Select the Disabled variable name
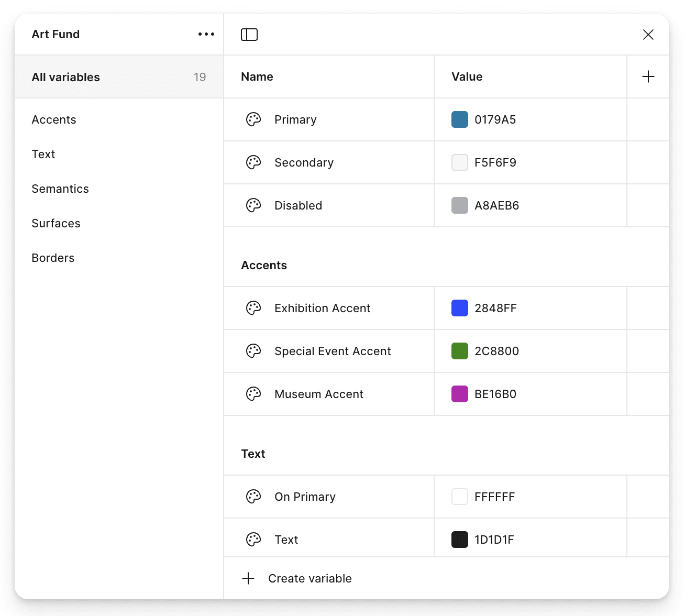685x616 pixels. [298, 205]
